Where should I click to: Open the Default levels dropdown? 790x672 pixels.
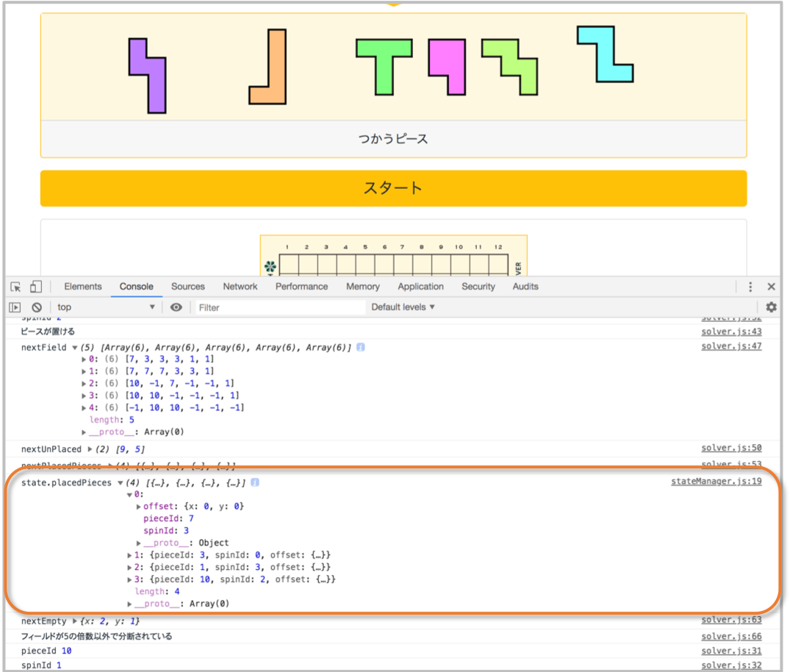click(403, 307)
